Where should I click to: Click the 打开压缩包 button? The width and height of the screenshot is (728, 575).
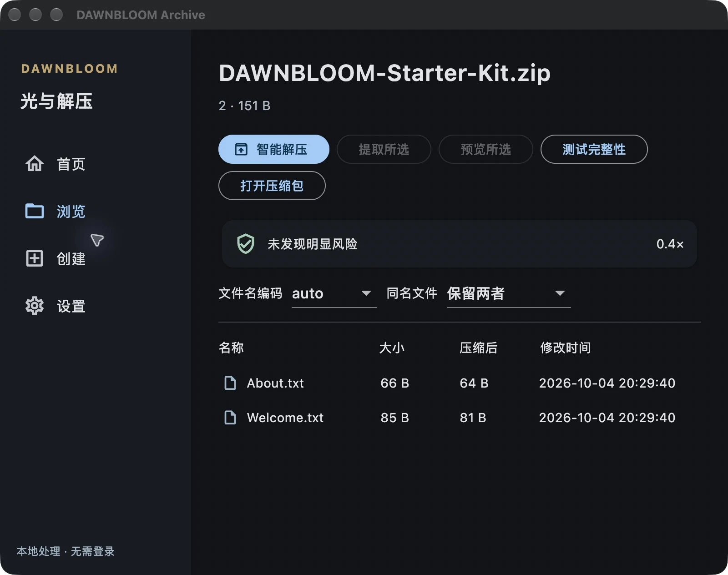[272, 186]
